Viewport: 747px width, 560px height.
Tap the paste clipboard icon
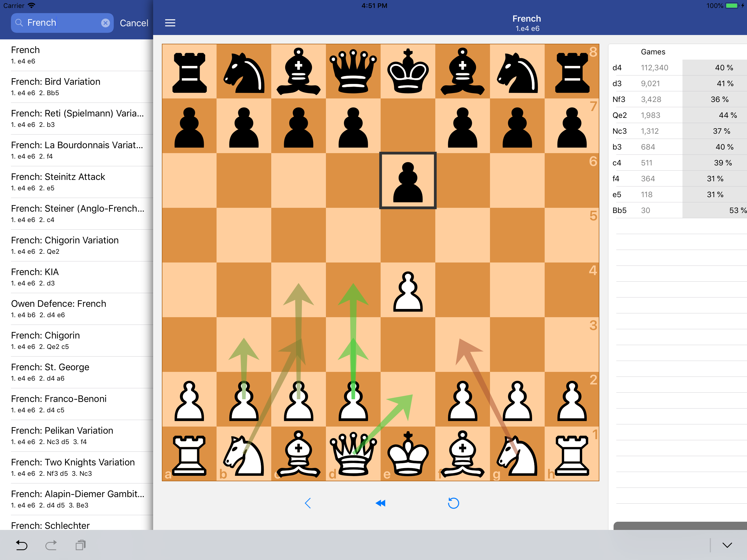(80, 545)
